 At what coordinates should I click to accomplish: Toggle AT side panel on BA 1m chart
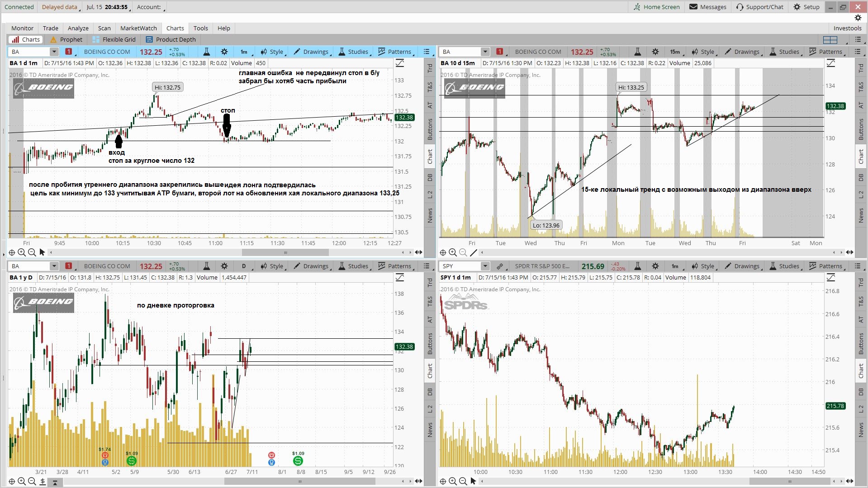pos(430,105)
